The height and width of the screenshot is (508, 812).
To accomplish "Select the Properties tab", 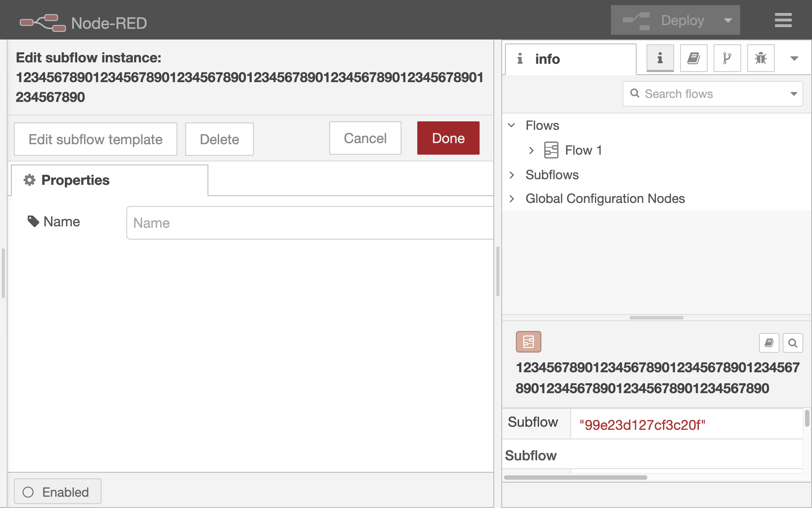I will coord(110,180).
